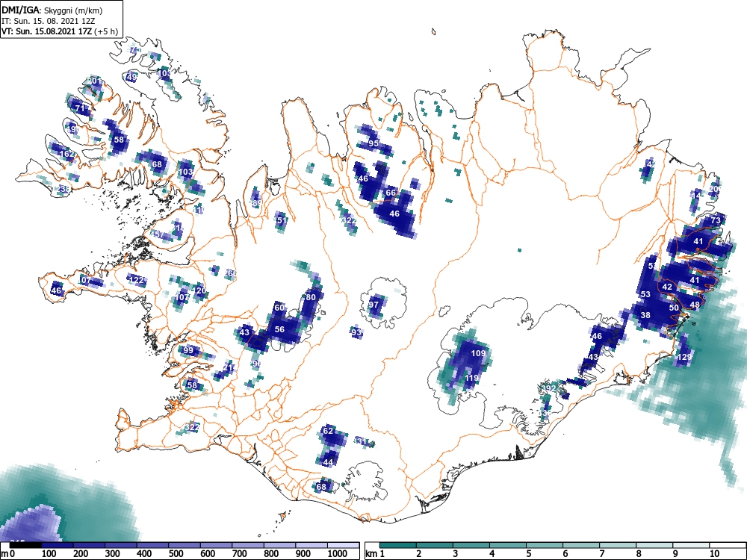Click the 'km' unit label of the kilometer legend
The width and height of the screenshot is (747, 560).
coord(371,554)
